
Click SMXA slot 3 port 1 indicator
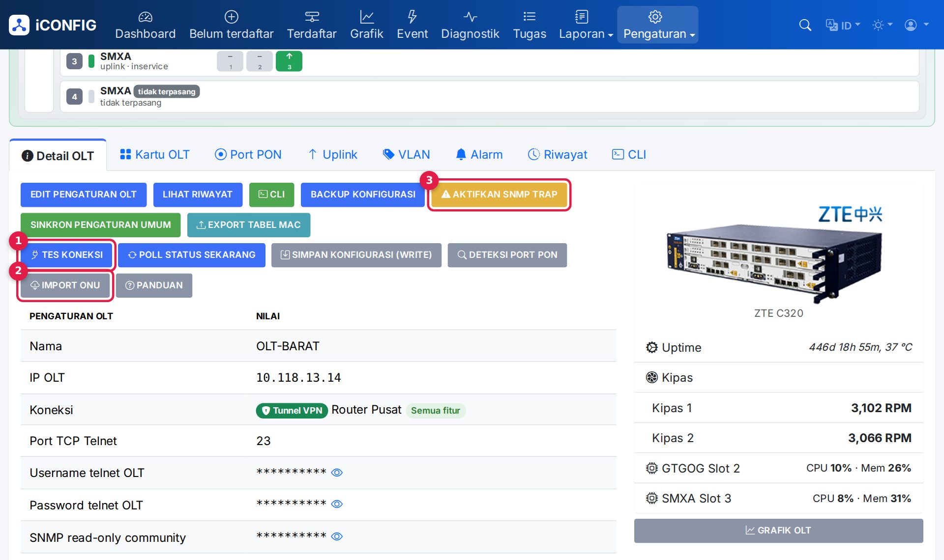230,61
